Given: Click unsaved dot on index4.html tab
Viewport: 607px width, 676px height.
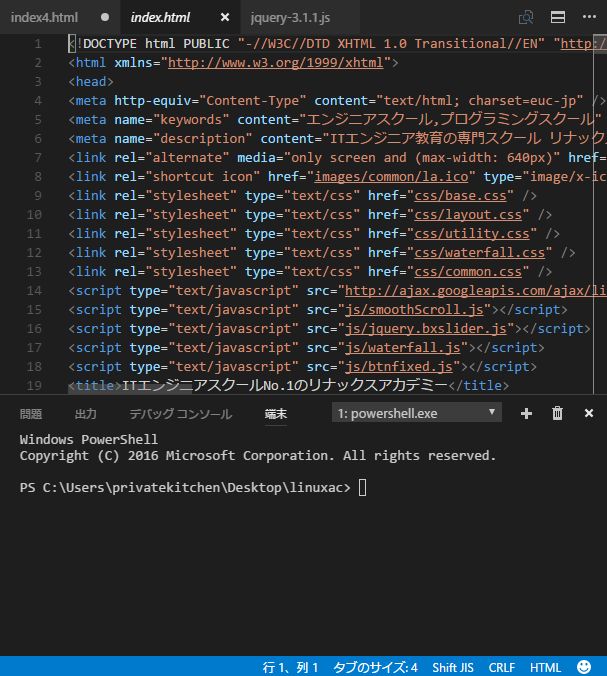Looking at the screenshot, I should [106, 18].
